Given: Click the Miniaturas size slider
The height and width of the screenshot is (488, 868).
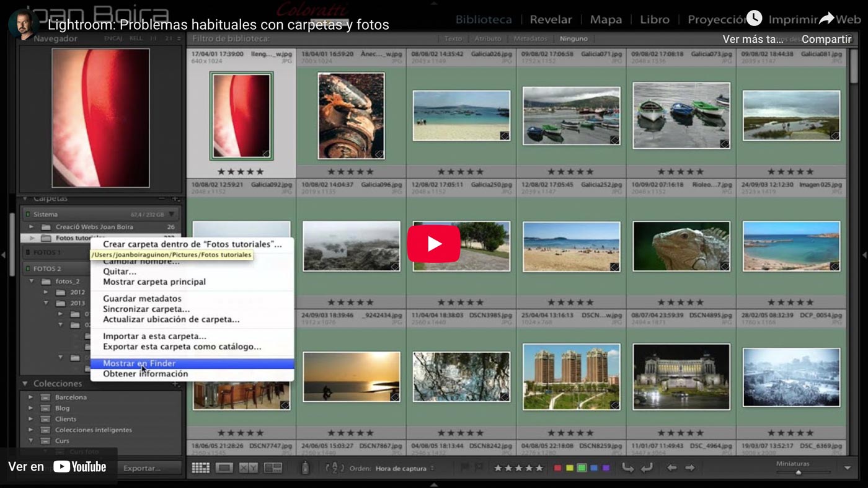Looking at the screenshot, I should [x=799, y=472].
